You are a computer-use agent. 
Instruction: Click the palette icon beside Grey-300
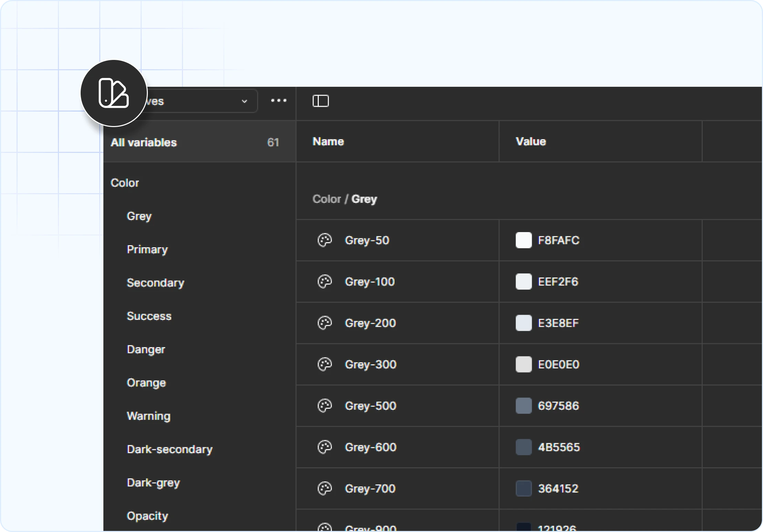point(324,364)
